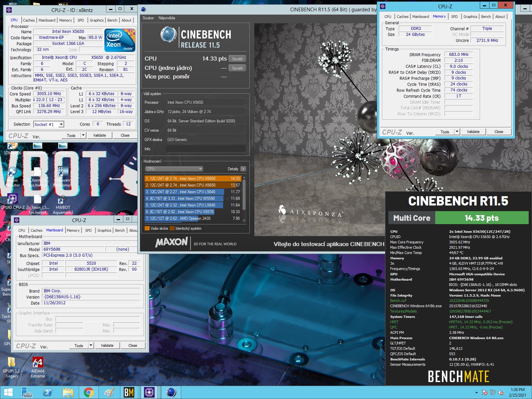Click the Tools button in the CPU-Z Mainboard window

(x=79, y=345)
